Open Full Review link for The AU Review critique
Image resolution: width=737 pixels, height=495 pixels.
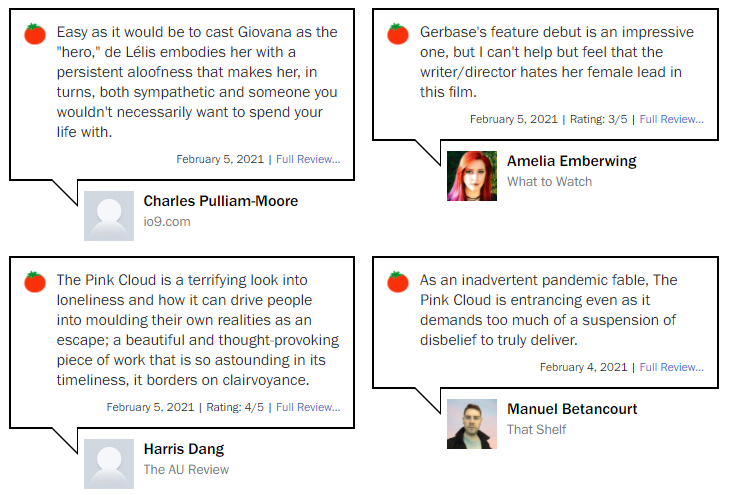coord(308,407)
